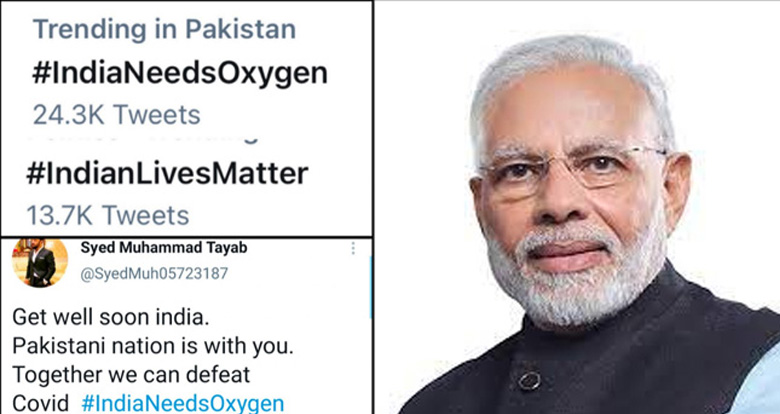Screen dimensions: 780x414
Task: Open the tweet's three-dot more options menu
Action: click(x=353, y=248)
